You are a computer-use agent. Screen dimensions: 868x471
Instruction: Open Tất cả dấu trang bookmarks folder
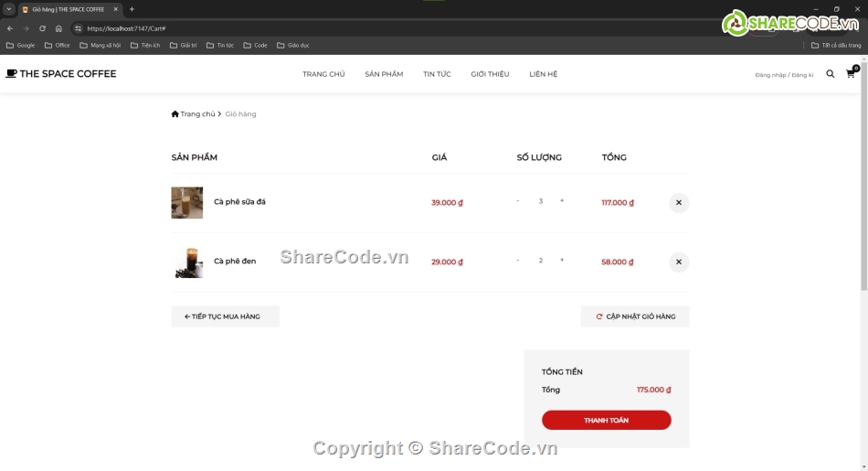click(836, 45)
